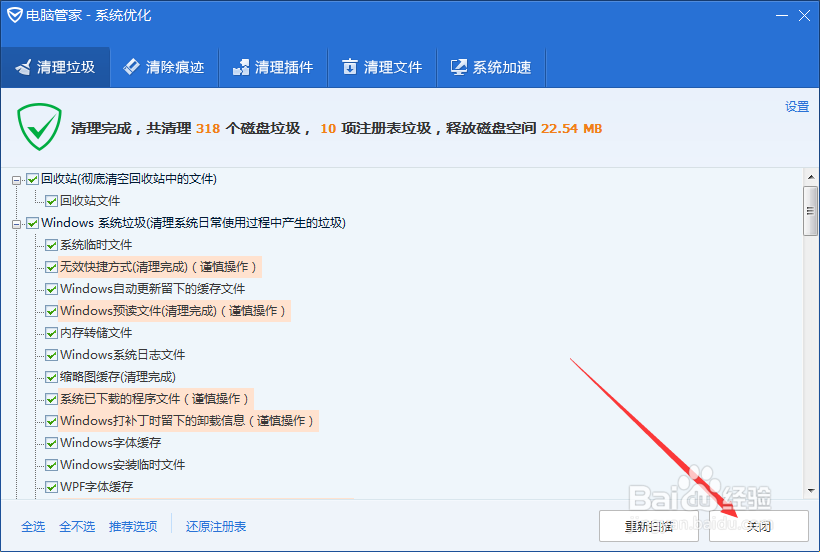
Task: Select the WPF字体缓存 row label
Action: (x=97, y=487)
